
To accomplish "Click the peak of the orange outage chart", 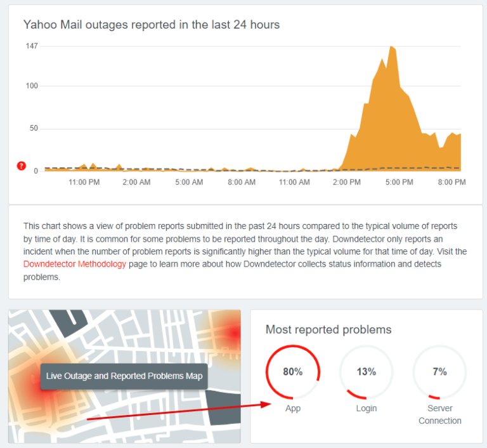I will pos(391,46).
